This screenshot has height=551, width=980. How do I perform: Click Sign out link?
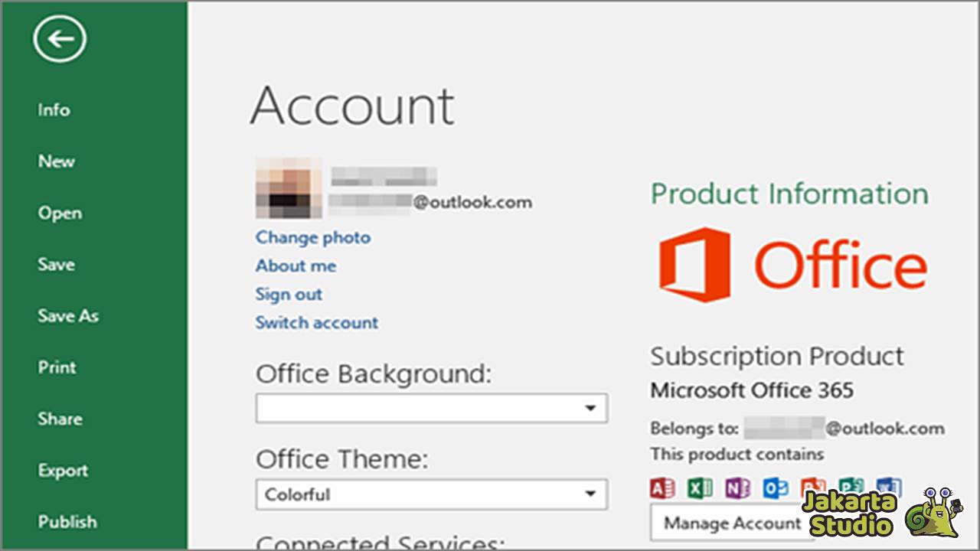(x=289, y=294)
